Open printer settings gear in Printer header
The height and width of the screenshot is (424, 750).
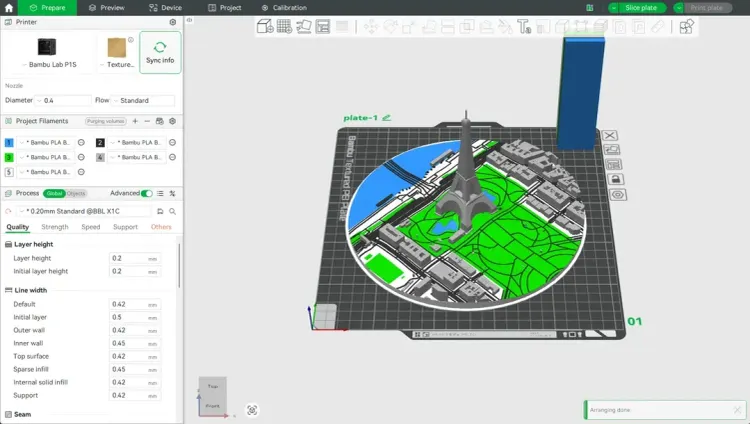pyautogui.click(x=173, y=22)
